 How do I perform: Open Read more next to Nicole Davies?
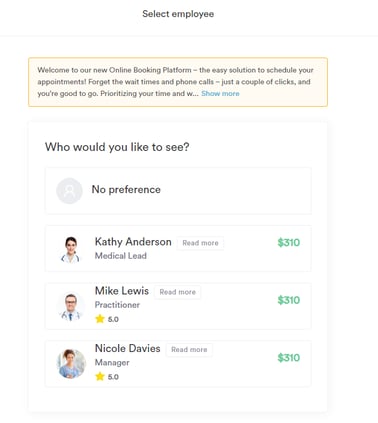[x=189, y=350]
